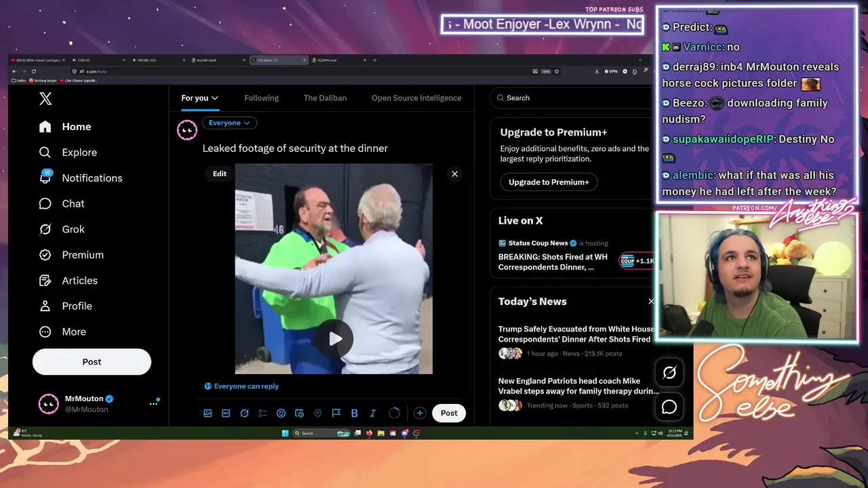Open File Explorer from taskbar
The image size is (868, 488).
[380, 433]
